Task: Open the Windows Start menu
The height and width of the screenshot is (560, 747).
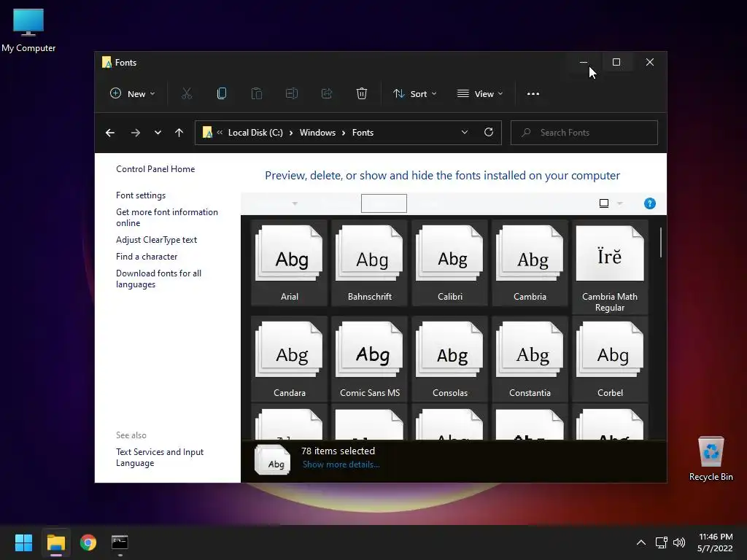Action: click(23, 542)
